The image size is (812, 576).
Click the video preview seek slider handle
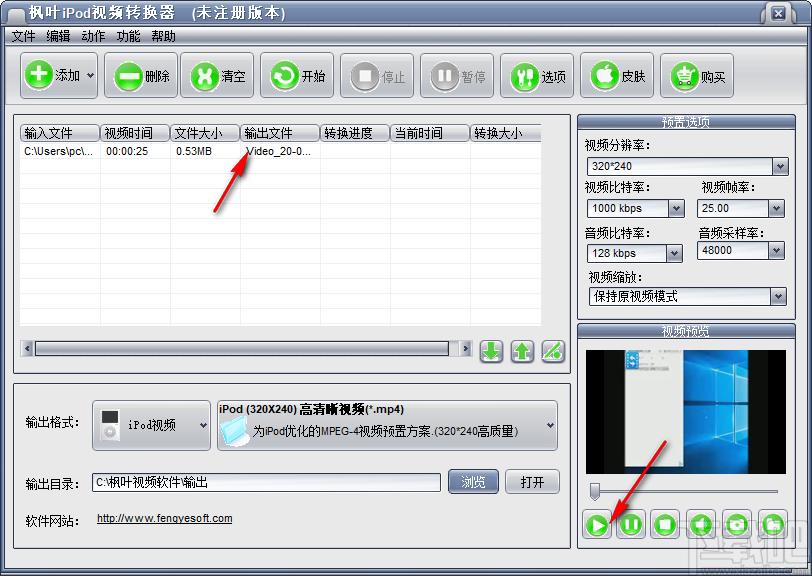pyautogui.click(x=595, y=491)
